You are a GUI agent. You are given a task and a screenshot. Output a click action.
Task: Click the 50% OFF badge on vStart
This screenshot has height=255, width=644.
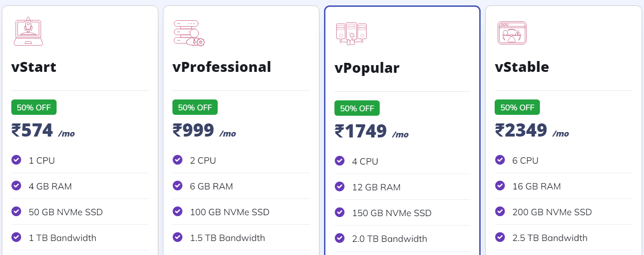pyautogui.click(x=34, y=107)
